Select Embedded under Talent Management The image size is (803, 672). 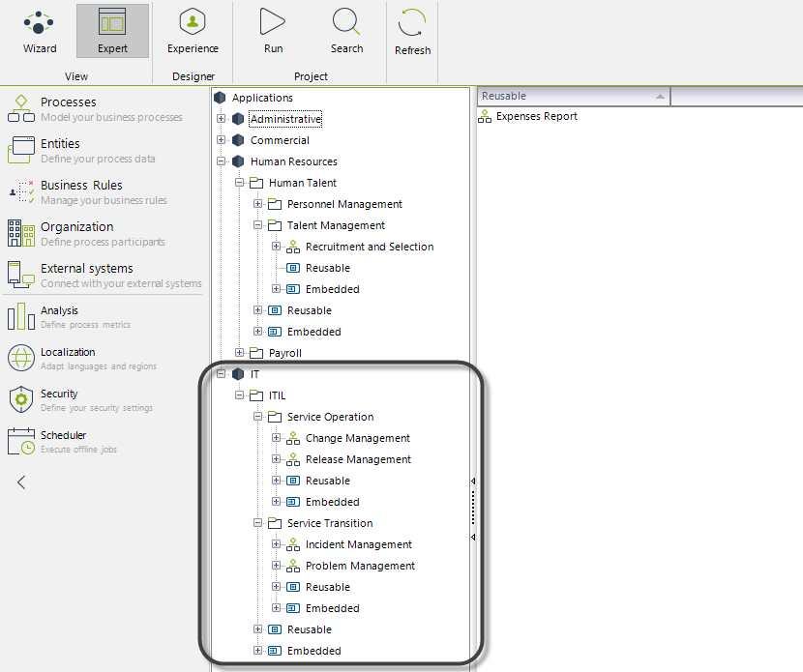(333, 289)
